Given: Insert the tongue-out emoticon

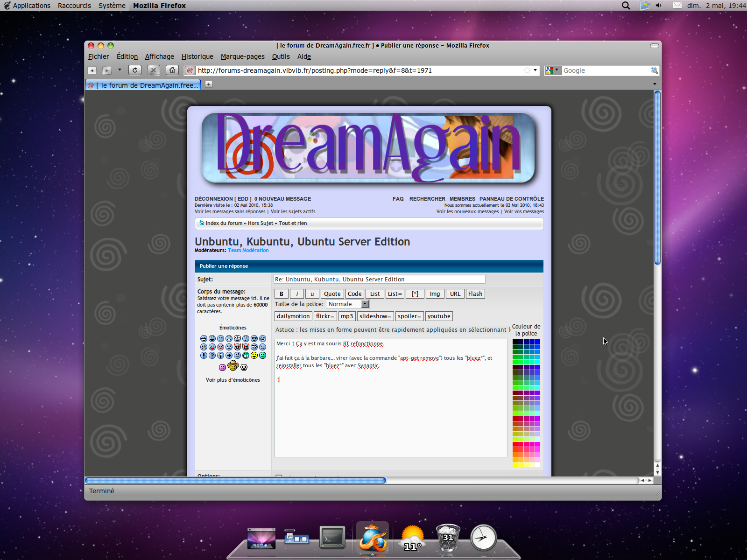Looking at the screenshot, I should [x=212, y=347].
